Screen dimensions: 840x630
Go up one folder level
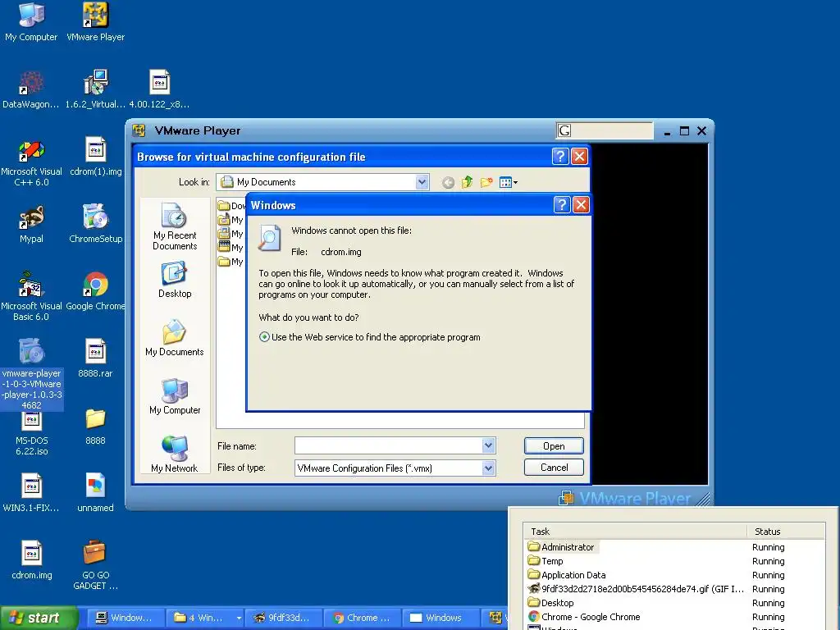coord(467,182)
